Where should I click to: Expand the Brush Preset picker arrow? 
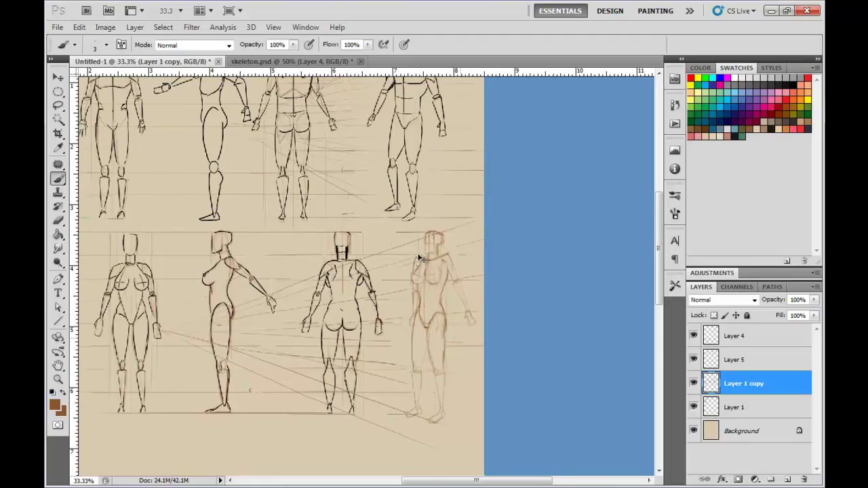pos(106,45)
